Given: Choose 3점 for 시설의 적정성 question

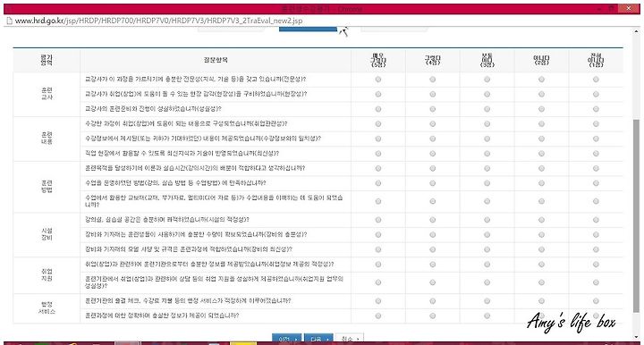Looking at the screenshot, I should [x=487, y=220].
